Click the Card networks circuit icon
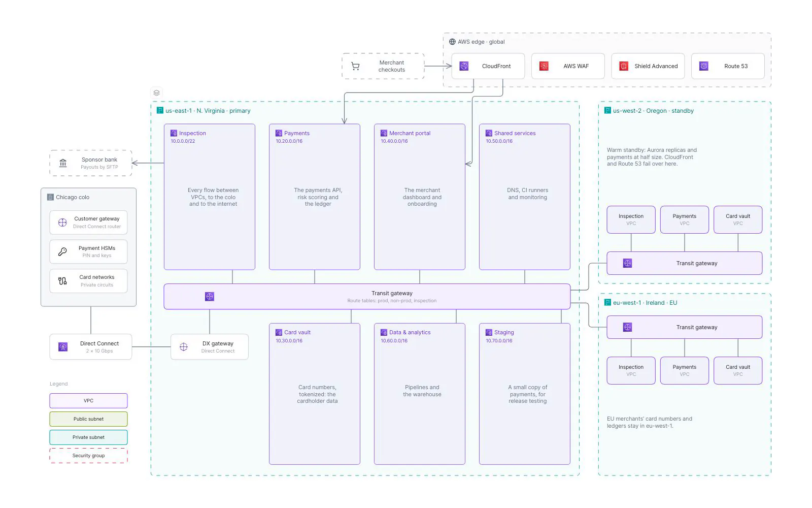The width and height of the screenshot is (812, 508). [62, 281]
